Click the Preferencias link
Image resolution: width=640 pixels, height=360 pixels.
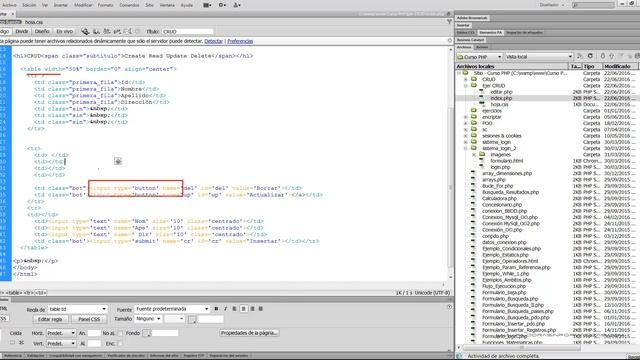click(240, 41)
